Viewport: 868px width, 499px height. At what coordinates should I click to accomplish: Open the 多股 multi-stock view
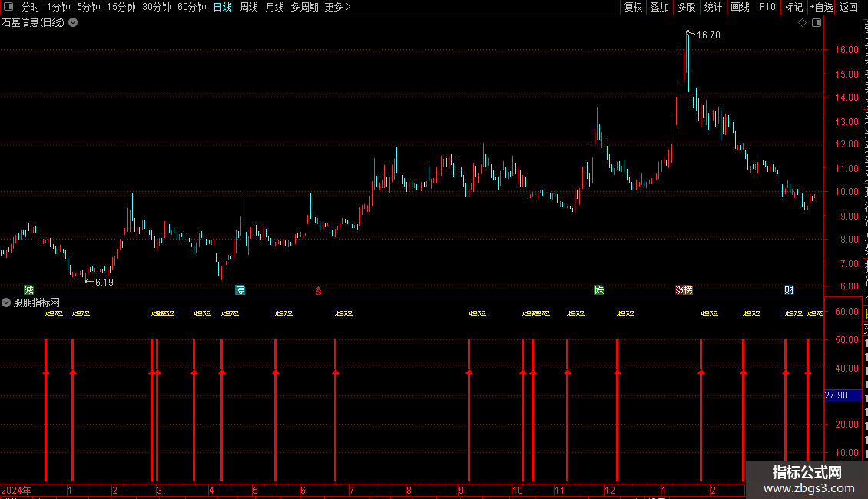click(x=686, y=7)
